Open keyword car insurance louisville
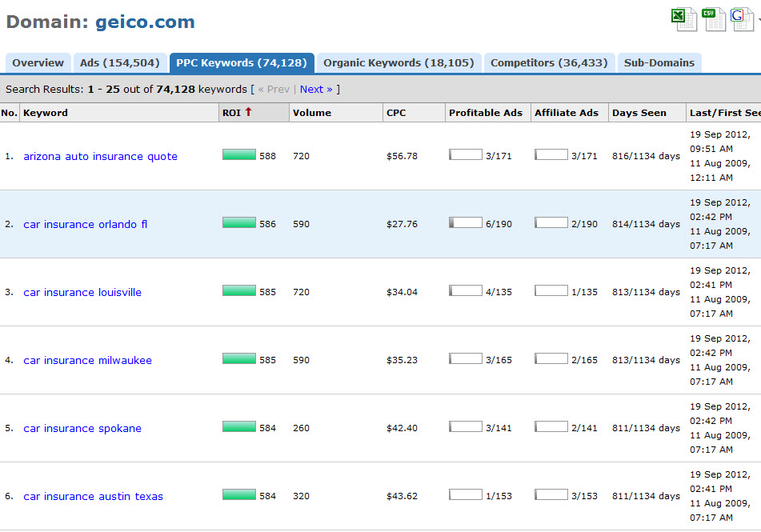 coord(82,292)
